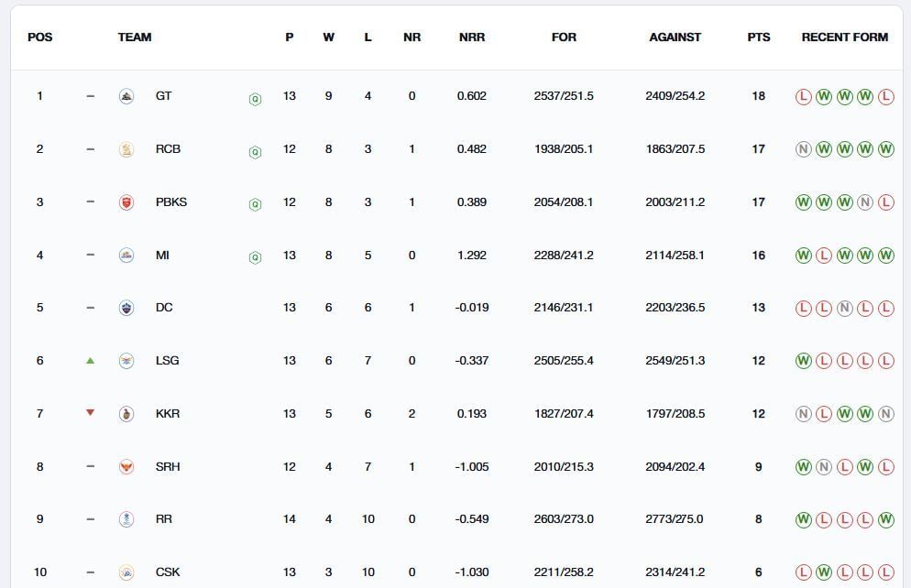The image size is (911, 588).
Task: Click the red down arrow beside KKR
Action: click(90, 413)
